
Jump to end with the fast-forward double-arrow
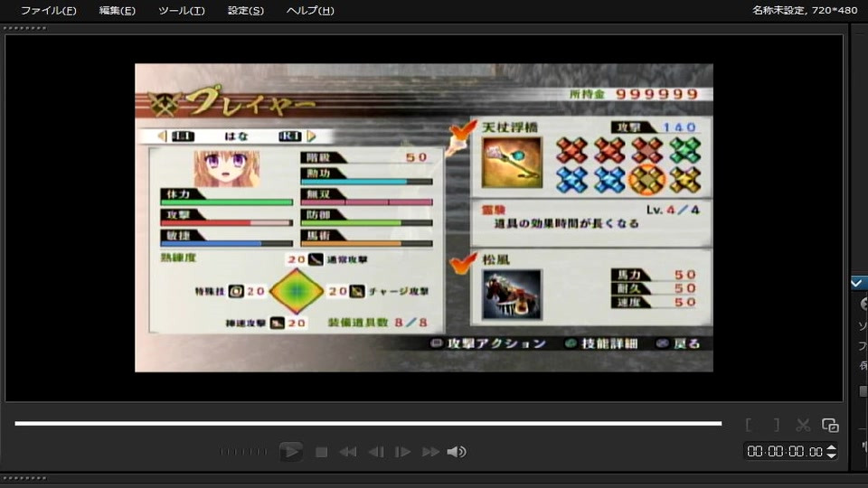point(430,452)
